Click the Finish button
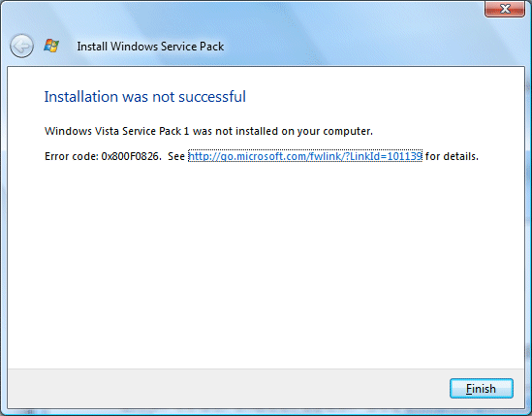 pyautogui.click(x=481, y=388)
